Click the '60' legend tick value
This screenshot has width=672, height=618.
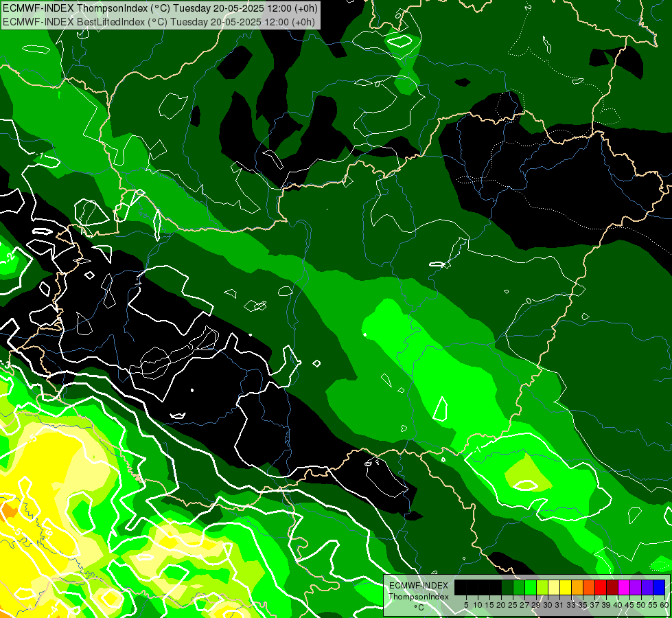point(664,605)
